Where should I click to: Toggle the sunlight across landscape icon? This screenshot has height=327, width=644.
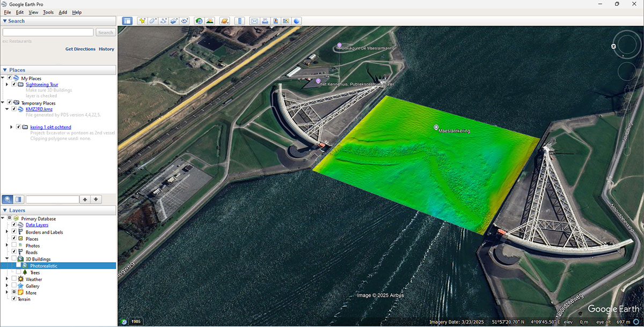click(210, 21)
